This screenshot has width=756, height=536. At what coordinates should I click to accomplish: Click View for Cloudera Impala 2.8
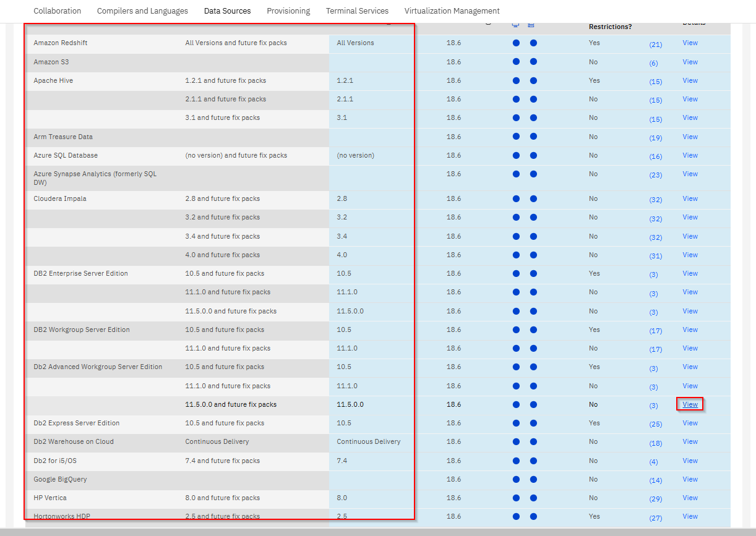point(690,198)
